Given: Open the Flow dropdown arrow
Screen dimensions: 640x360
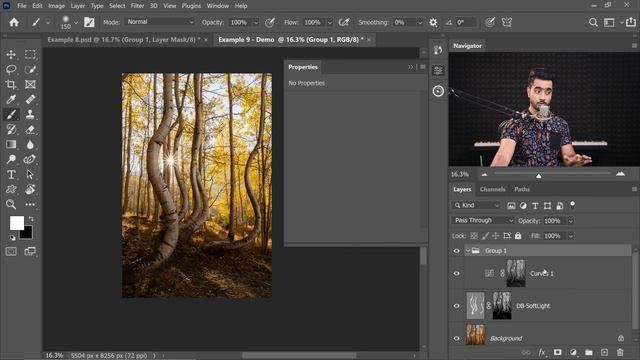Looking at the screenshot, I should 330,22.
